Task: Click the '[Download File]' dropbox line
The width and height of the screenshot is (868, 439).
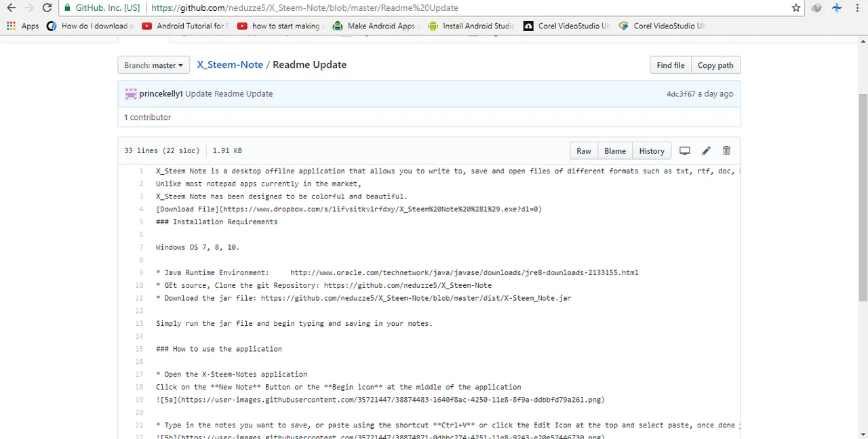Action: pos(349,209)
